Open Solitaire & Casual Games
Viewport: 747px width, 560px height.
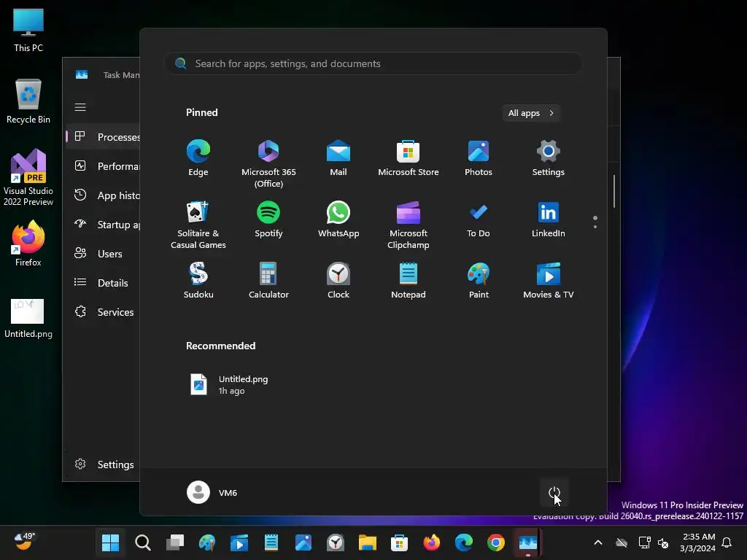[x=198, y=225]
